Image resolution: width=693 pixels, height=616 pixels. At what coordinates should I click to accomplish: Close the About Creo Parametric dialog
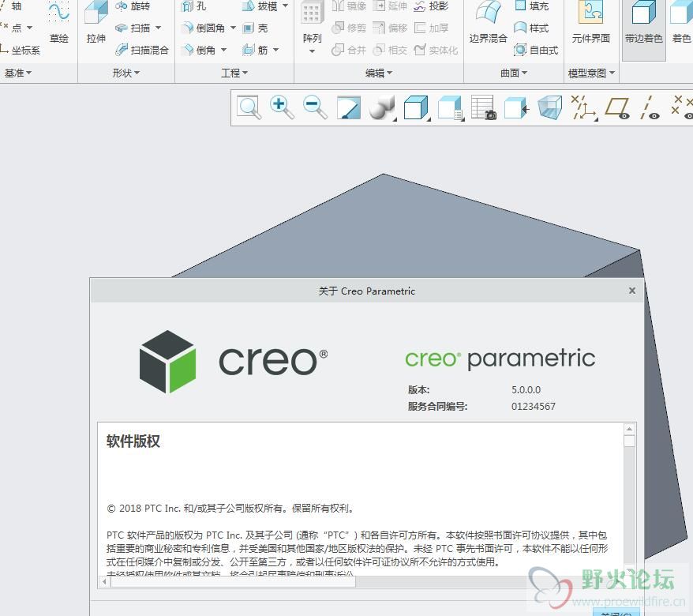tap(632, 291)
